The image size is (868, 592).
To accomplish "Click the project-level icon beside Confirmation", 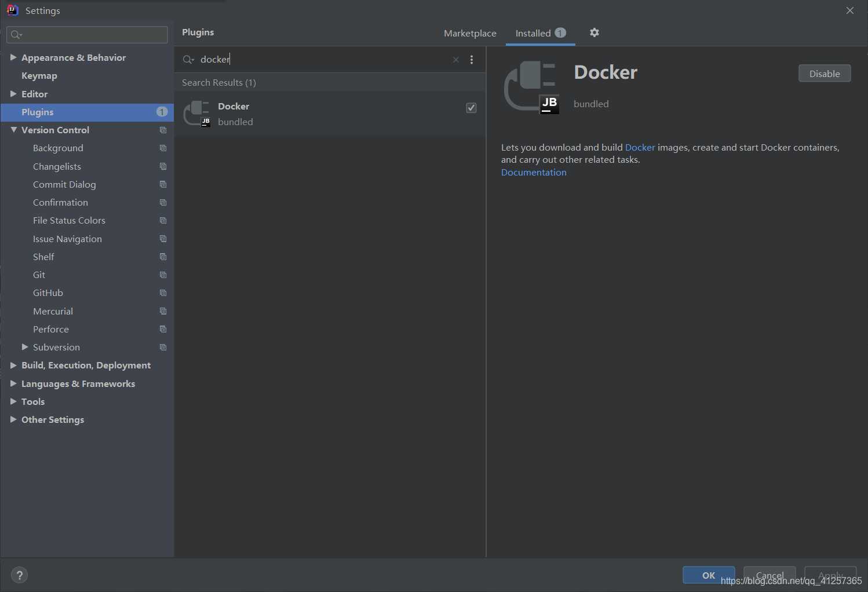I will click(163, 203).
